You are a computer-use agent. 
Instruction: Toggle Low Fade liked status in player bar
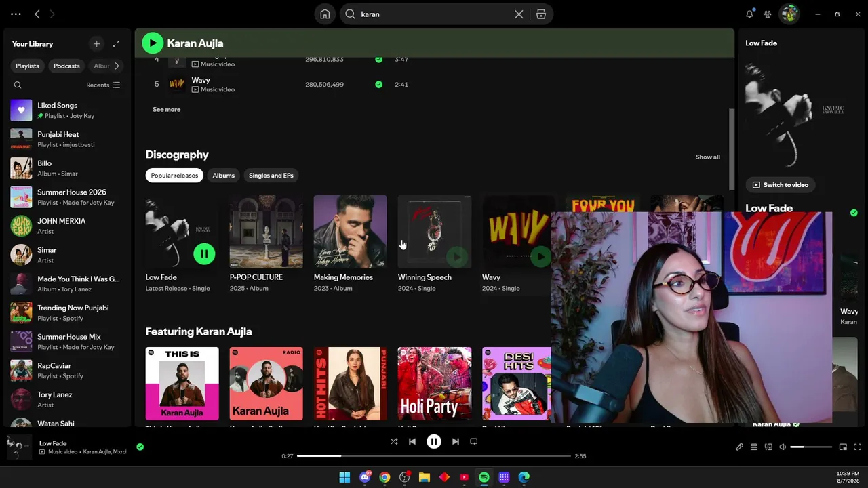[x=140, y=447]
